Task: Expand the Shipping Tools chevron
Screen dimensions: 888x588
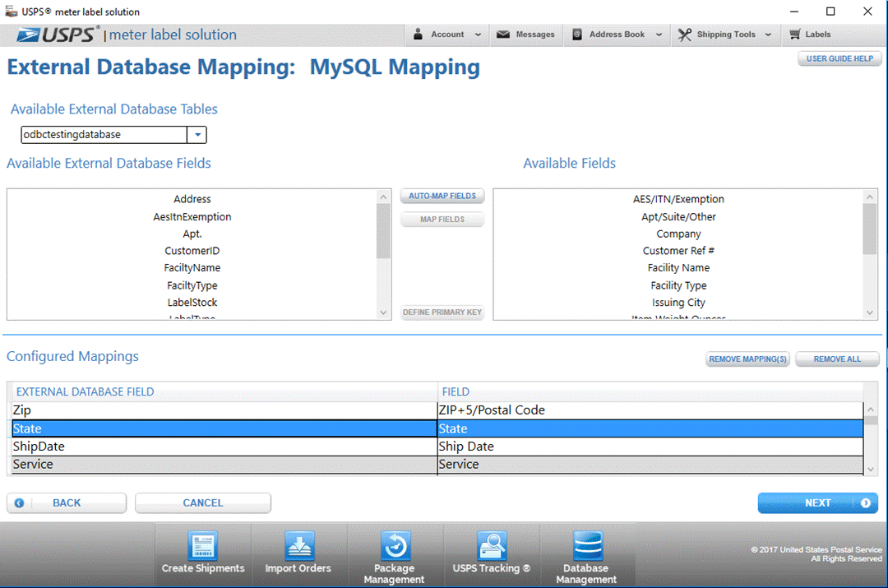Action: coord(768,35)
